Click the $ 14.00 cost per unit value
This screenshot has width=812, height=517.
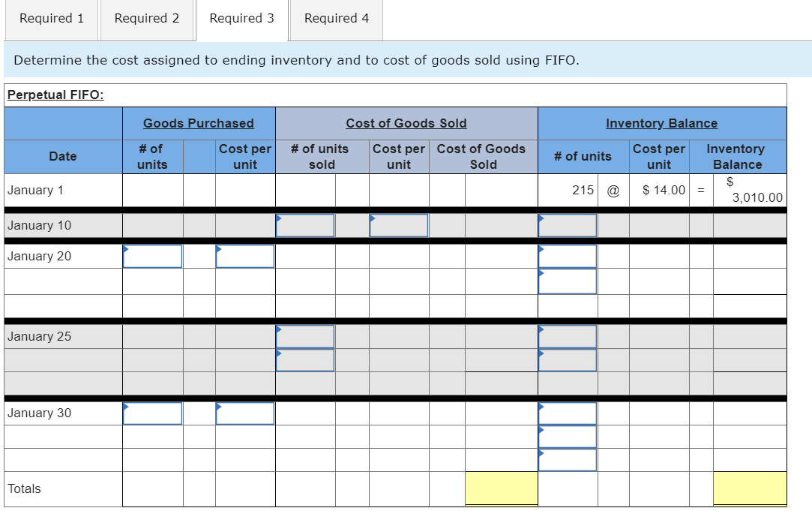(x=664, y=190)
